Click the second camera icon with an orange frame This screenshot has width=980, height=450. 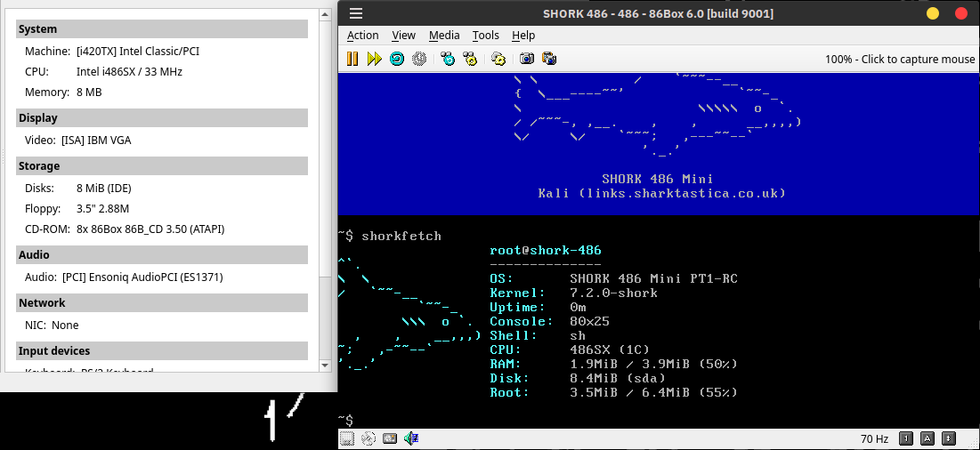[x=549, y=59]
